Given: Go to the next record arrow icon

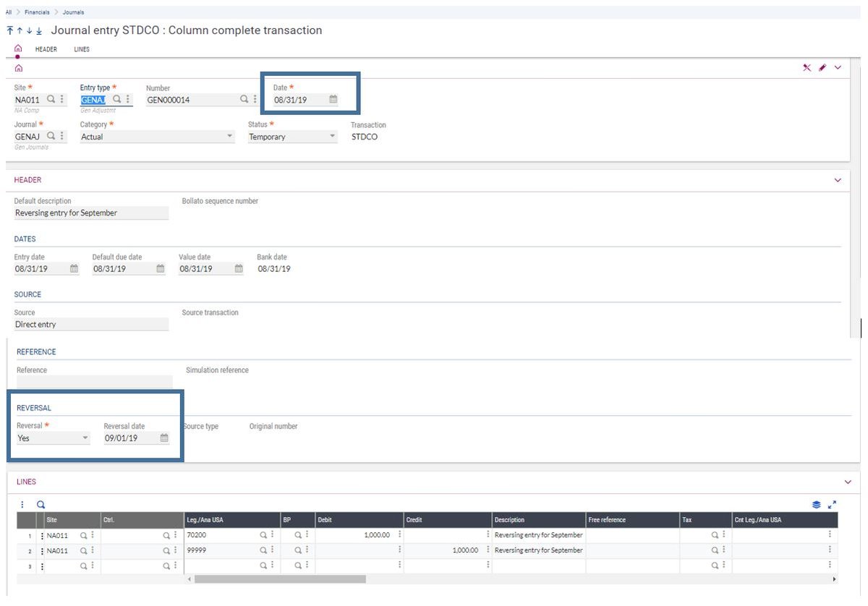Looking at the screenshot, I should point(28,31).
